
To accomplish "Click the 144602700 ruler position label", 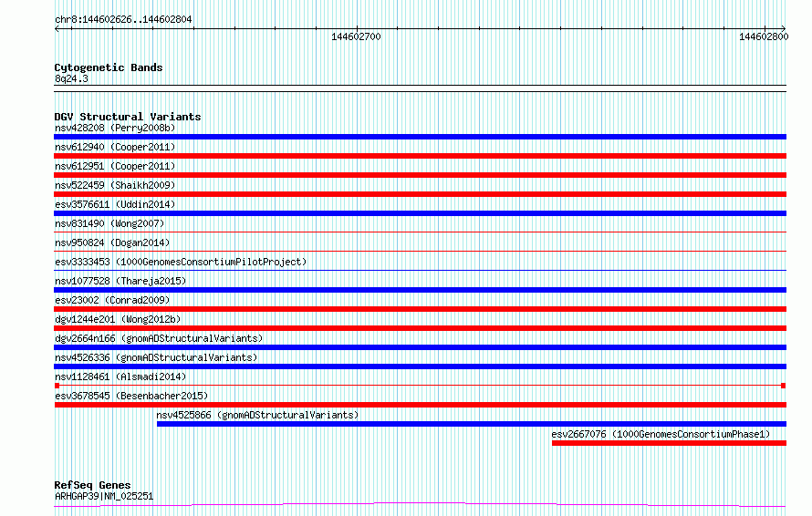I will pyautogui.click(x=357, y=36).
